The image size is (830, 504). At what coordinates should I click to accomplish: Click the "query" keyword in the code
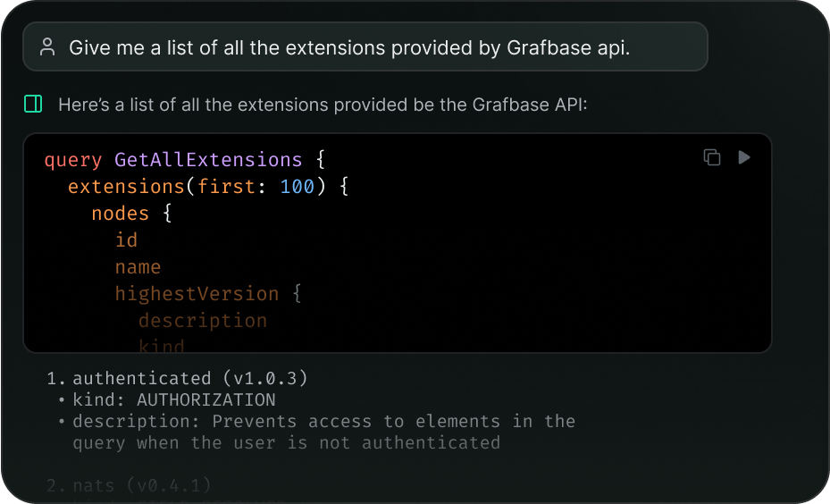click(x=72, y=160)
